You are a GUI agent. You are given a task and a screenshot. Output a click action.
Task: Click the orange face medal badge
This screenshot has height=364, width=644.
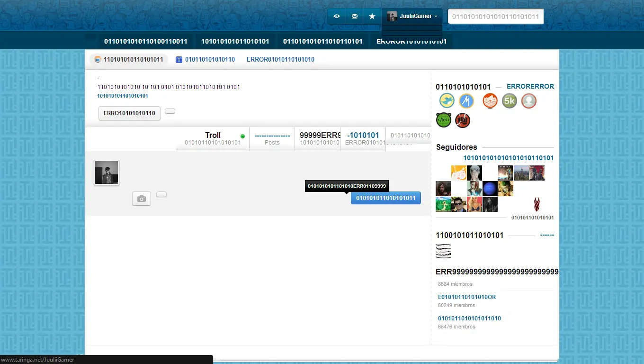point(490,101)
